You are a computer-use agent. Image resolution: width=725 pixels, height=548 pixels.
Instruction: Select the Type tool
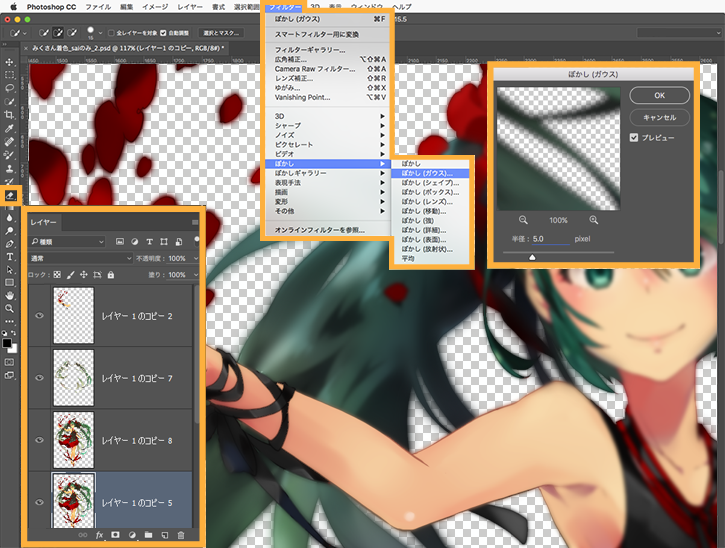coord(9,257)
